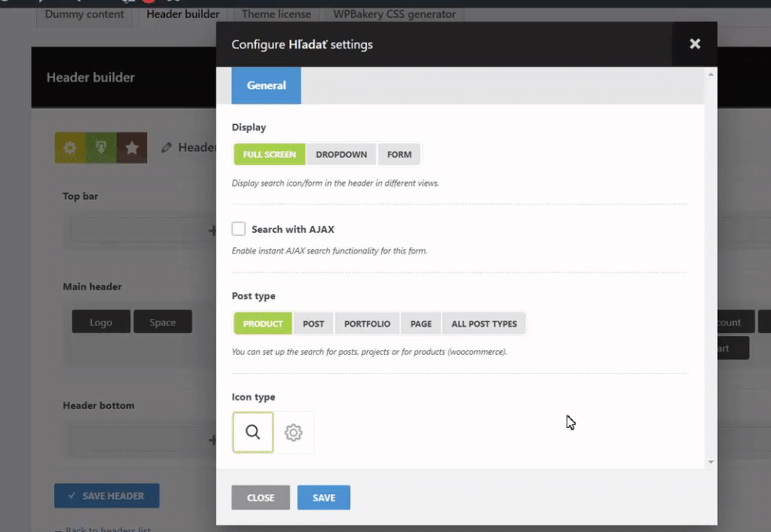Click the Header bottom section label
Viewport: 771px width, 532px height.
99,406
